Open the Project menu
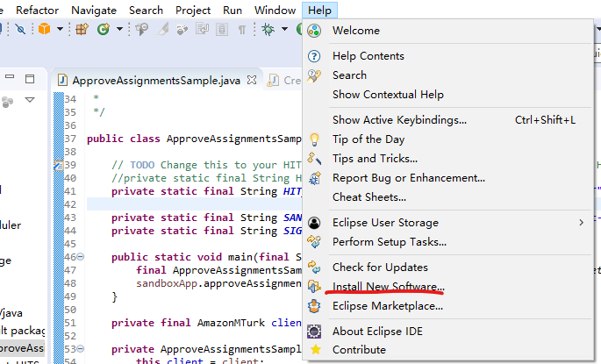The width and height of the screenshot is (601, 364). pos(193,11)
